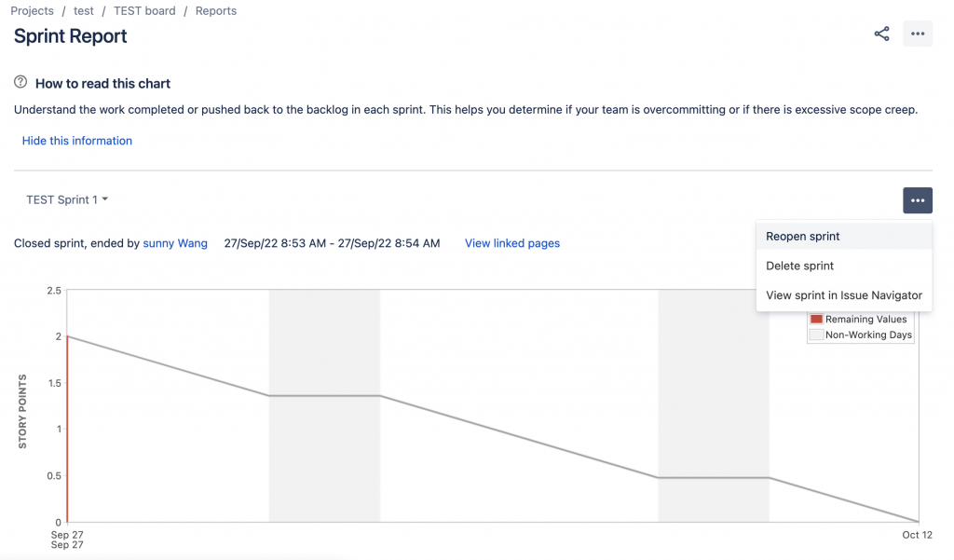The image size is (954, 560).
Task: Click the share icon
Action: coord(881,34)
